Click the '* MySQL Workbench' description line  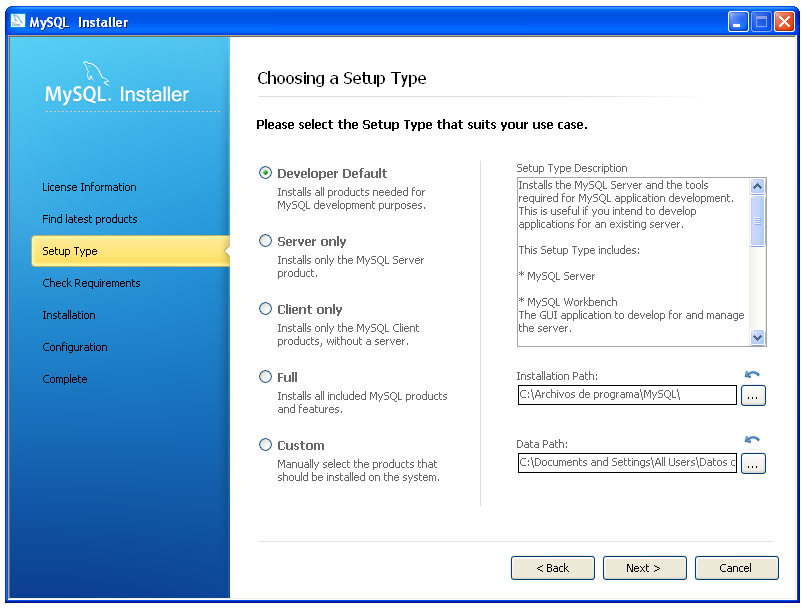click(x=568, y=302)
